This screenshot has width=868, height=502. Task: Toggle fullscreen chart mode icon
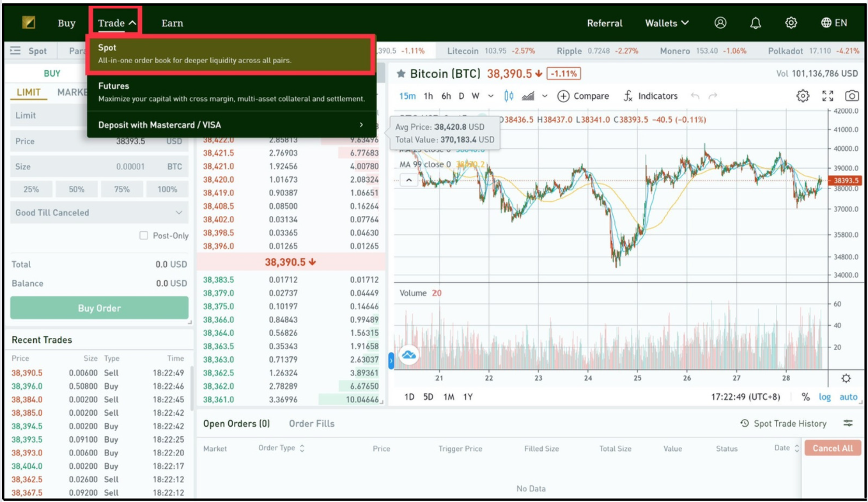point(828,96)
